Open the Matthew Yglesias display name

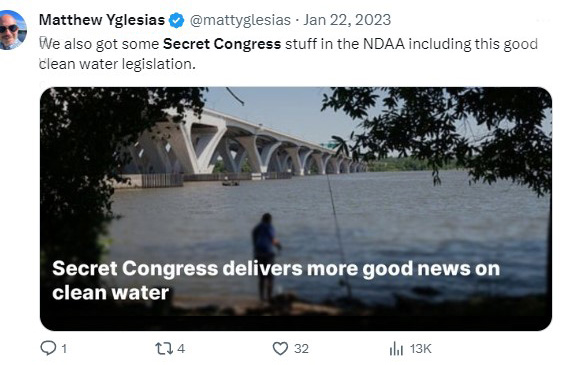point(102,20)
